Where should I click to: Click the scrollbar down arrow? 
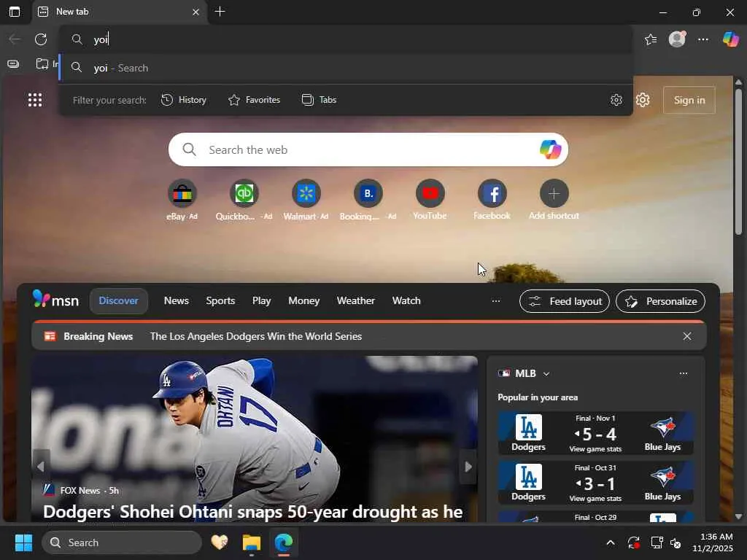[739, 517]
